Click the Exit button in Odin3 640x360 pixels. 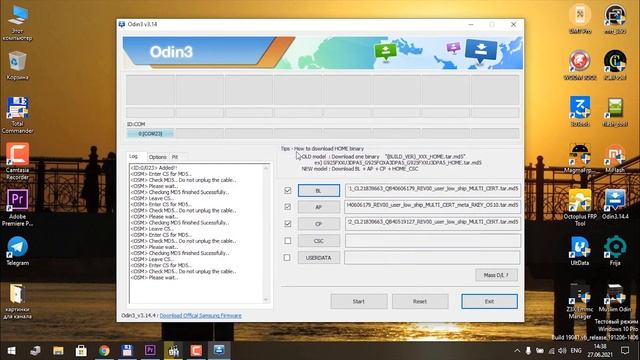click(x=489, y=302)
